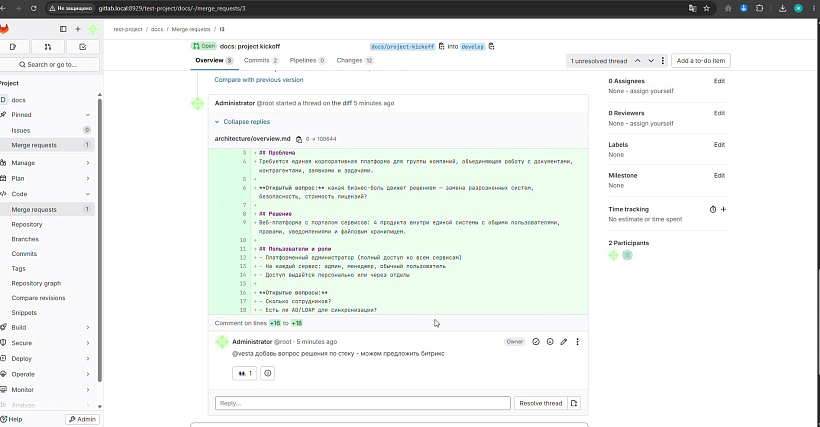Screen dimensions: 820x427
Task: Open Repository in the Code menu
Action: pyautogui.click(x=27, y=225)
